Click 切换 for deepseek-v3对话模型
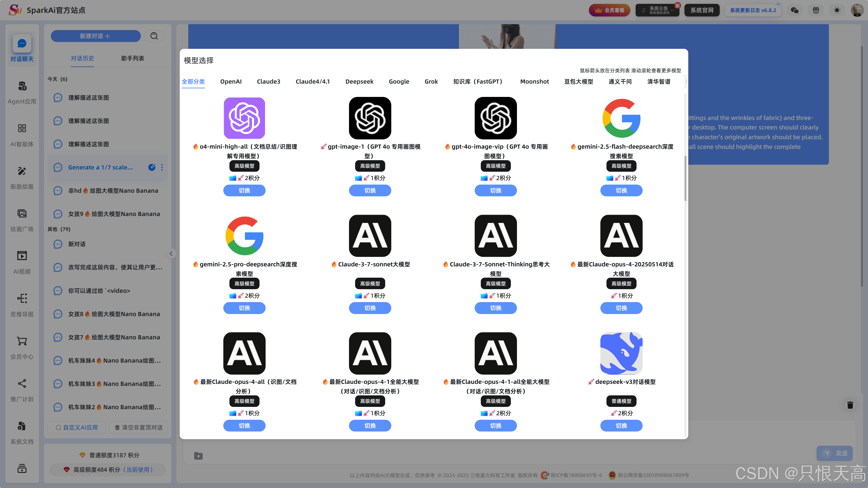868x488 pixels. coord(621,426)
